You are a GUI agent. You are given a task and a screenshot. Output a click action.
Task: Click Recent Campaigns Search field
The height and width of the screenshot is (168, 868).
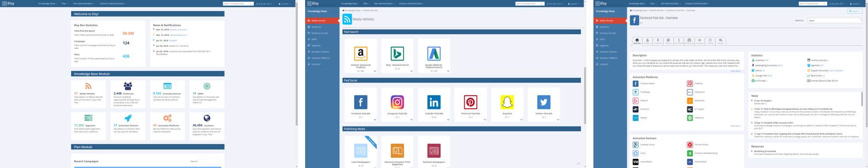pyautogui.click(x=210, y=161)
